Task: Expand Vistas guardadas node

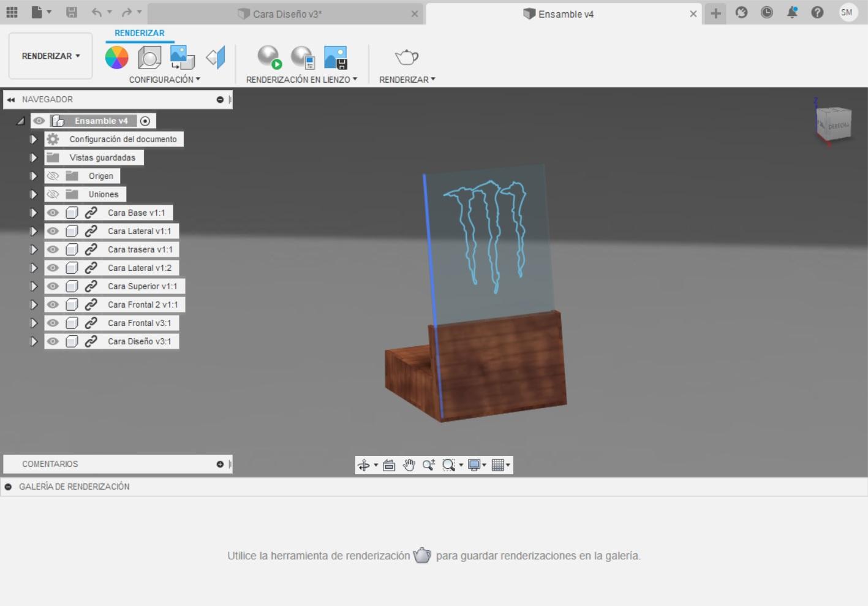Action: (x=34, y=157)
